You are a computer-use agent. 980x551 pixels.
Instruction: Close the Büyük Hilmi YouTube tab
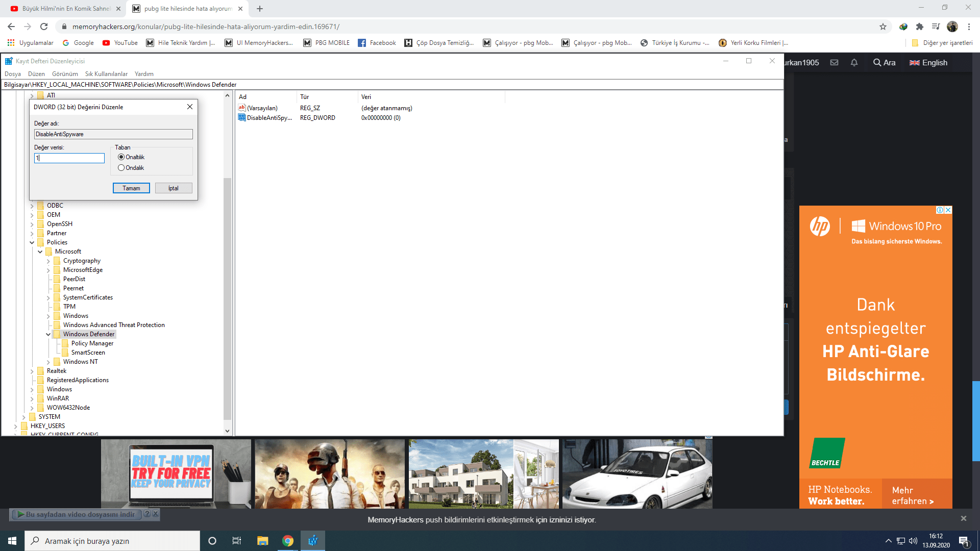(x=118, y=9)
